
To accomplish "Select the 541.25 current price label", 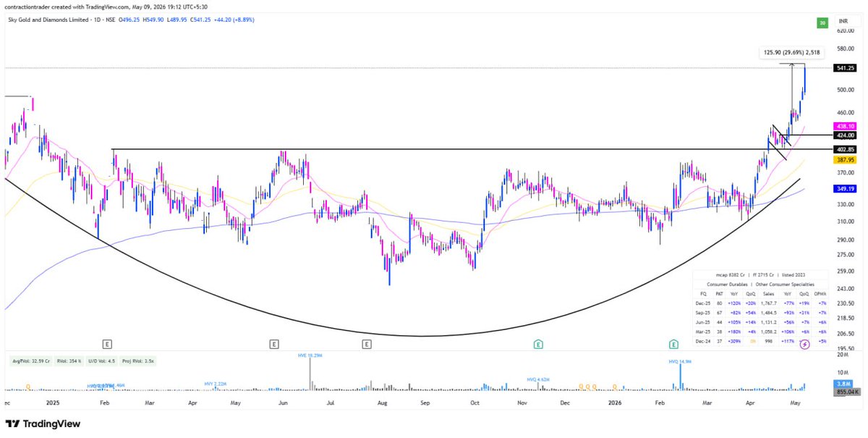I will pyautogui.click(x=846, y=68).
